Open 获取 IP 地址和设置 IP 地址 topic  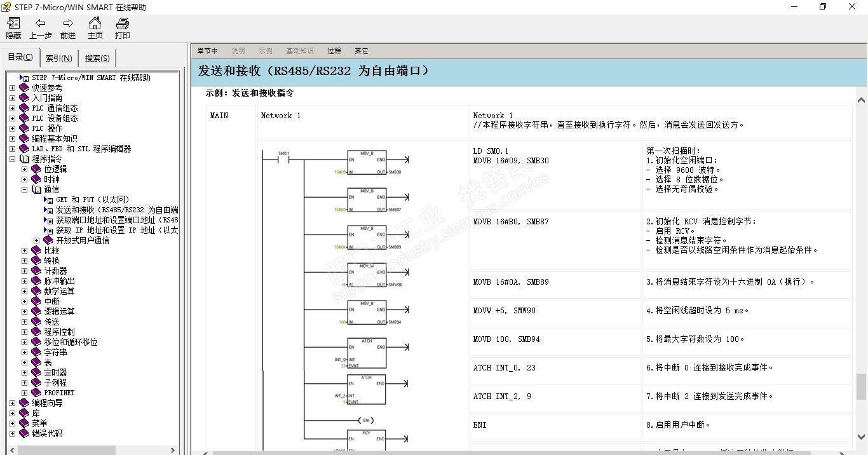tap(117, 230)
